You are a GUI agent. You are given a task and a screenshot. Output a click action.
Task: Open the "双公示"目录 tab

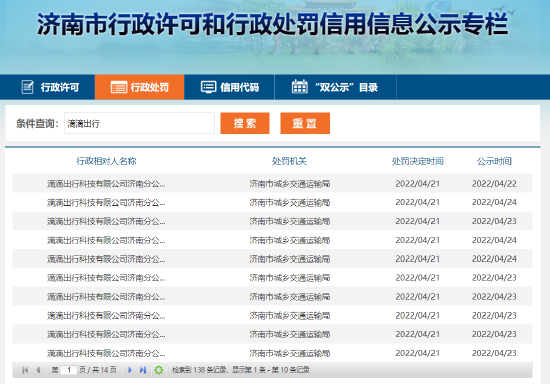tap(335, 87)
